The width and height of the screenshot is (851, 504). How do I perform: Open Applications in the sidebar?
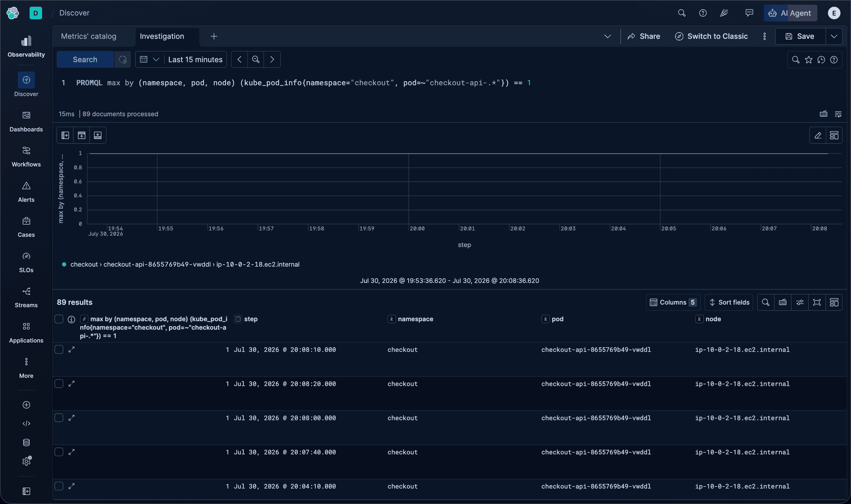coord(26,332)
